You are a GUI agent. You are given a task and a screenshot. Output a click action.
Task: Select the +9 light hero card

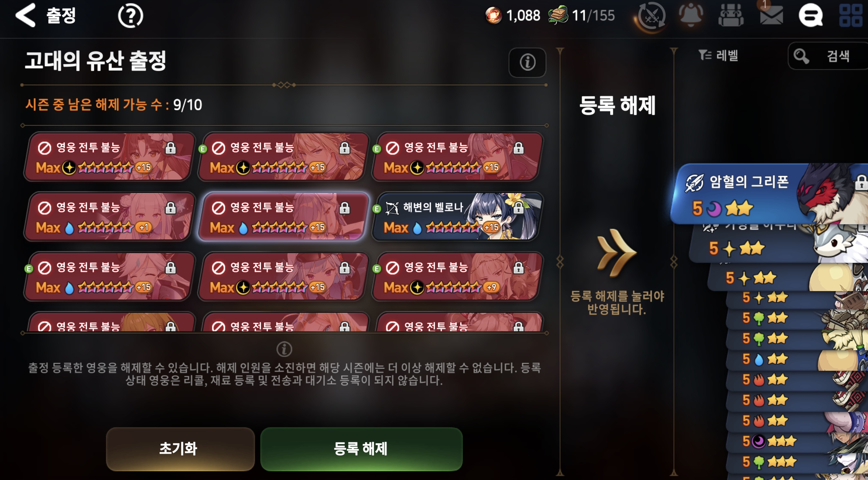tap(457, 277)
